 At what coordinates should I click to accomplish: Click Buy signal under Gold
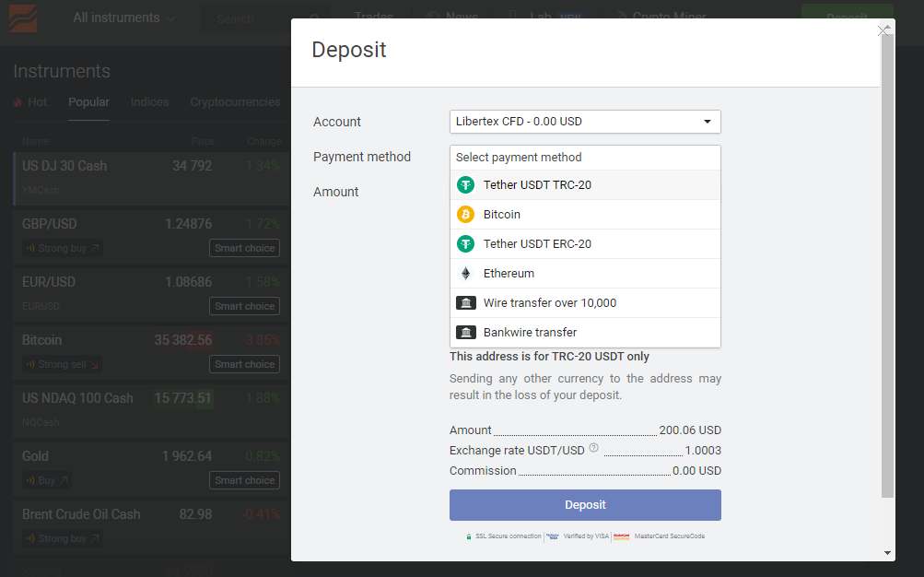pos(47,480)
